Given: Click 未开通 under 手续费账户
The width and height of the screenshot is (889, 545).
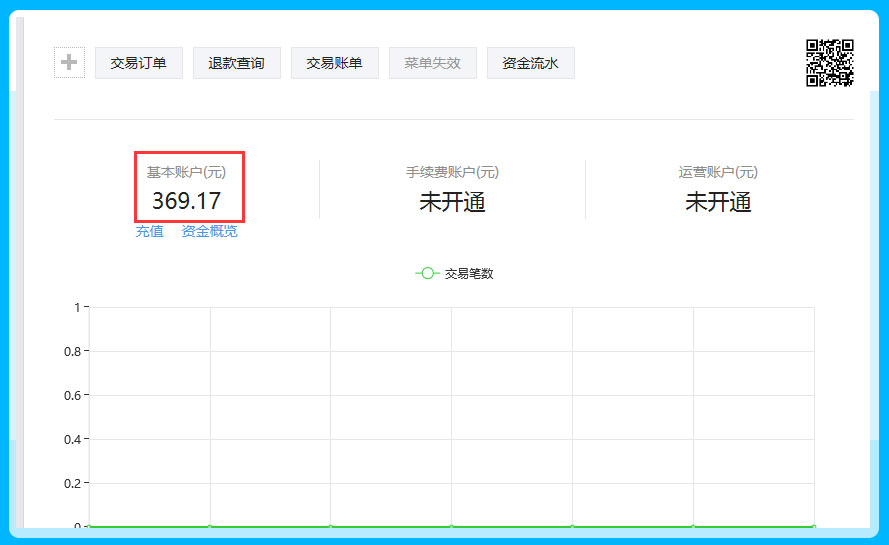Looking at the screenshot, I should (x=452, y=202).
